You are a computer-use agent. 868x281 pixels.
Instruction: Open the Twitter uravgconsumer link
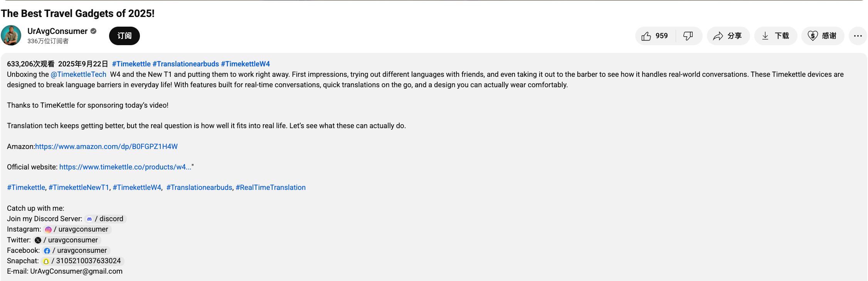tap(67, 240)
